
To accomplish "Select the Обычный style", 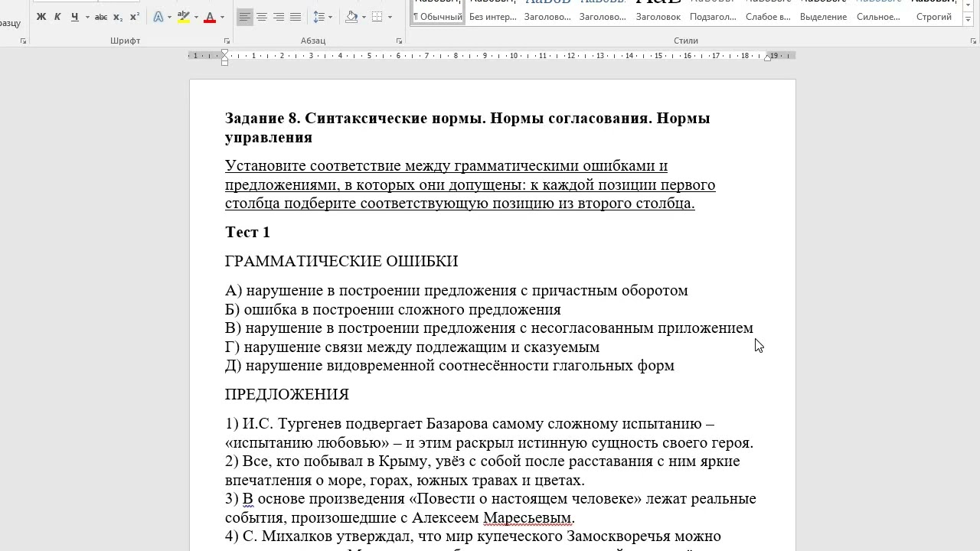I will [x=438, y=11].
